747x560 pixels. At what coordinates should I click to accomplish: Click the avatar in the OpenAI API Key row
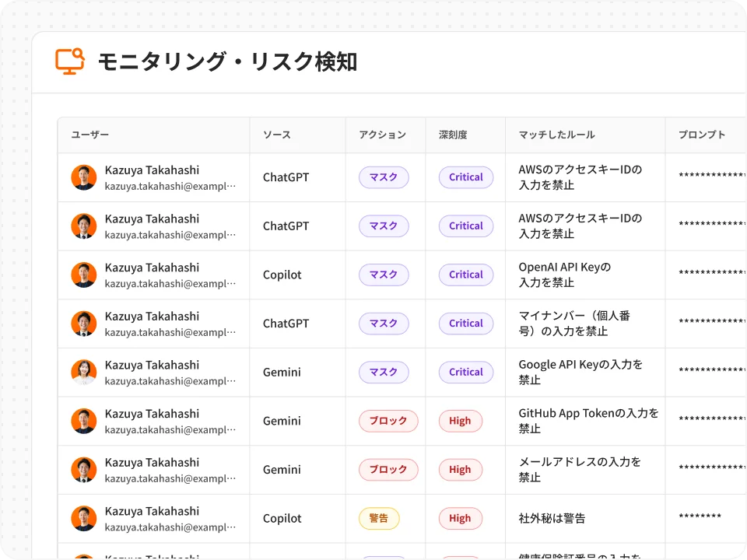(84, 275)
